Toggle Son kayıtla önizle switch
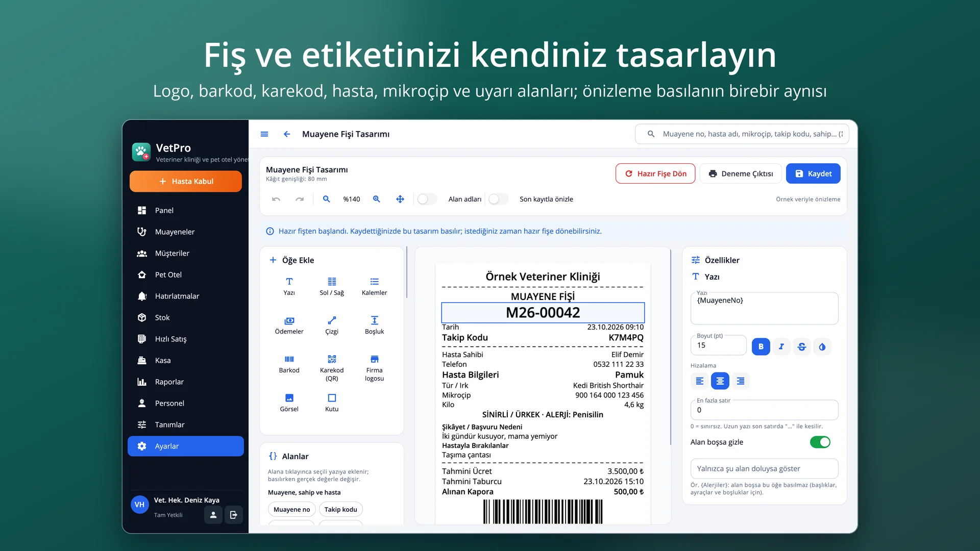This screenshot has height=551, width=980. point(498,199)
